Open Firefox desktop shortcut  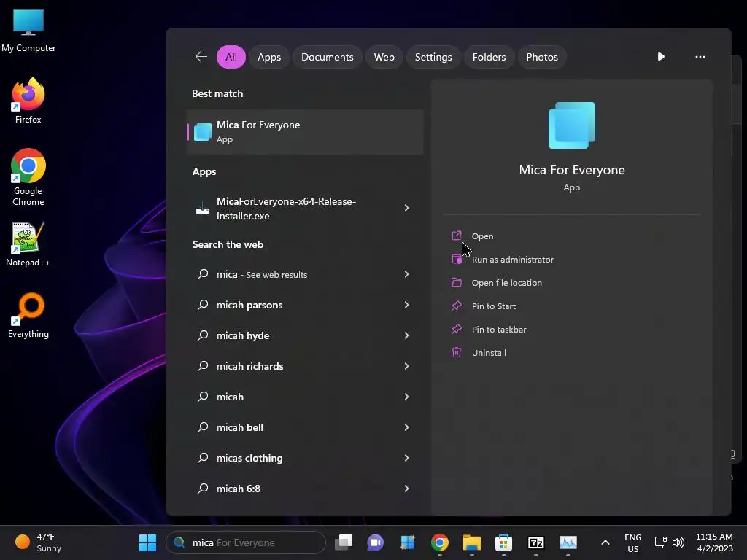pyautogui.click(x=28, y=101)
